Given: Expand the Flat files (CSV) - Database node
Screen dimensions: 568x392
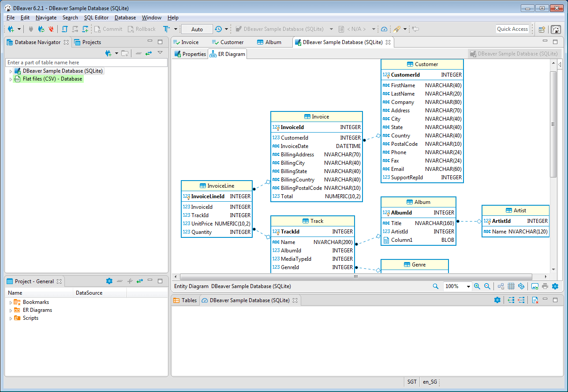Looking at the screenshot, I should (x=11, y=79).
